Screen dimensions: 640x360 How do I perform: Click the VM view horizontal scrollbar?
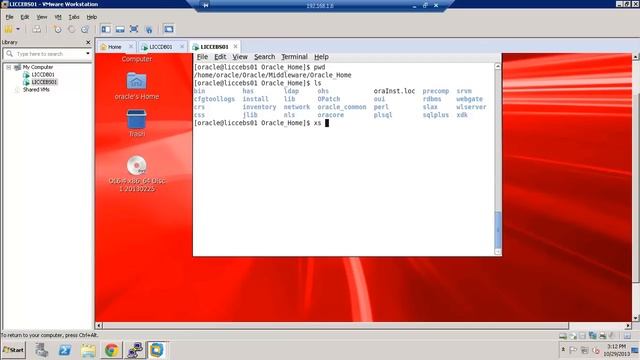(336, 325)
